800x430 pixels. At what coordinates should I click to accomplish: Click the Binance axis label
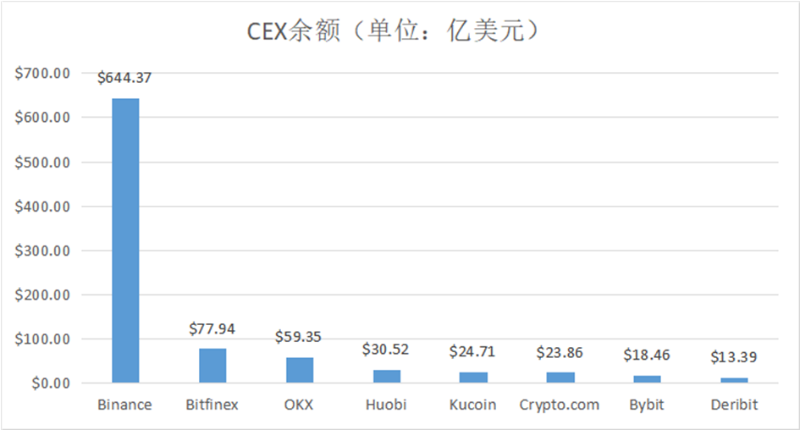tap(124, 404)
